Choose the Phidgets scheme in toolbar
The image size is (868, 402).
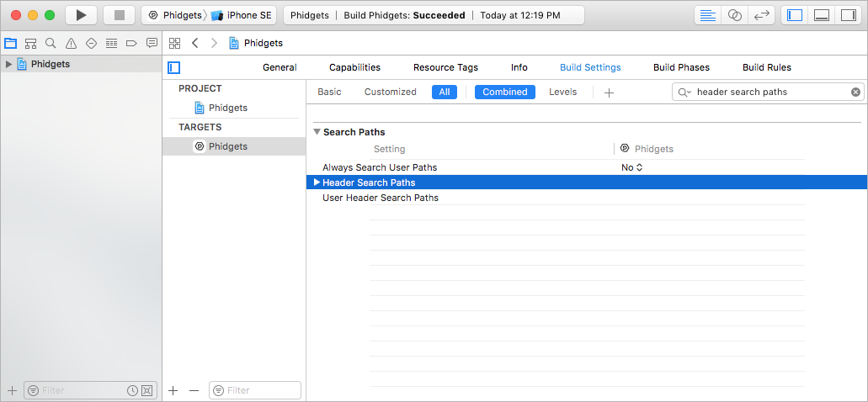175,15
